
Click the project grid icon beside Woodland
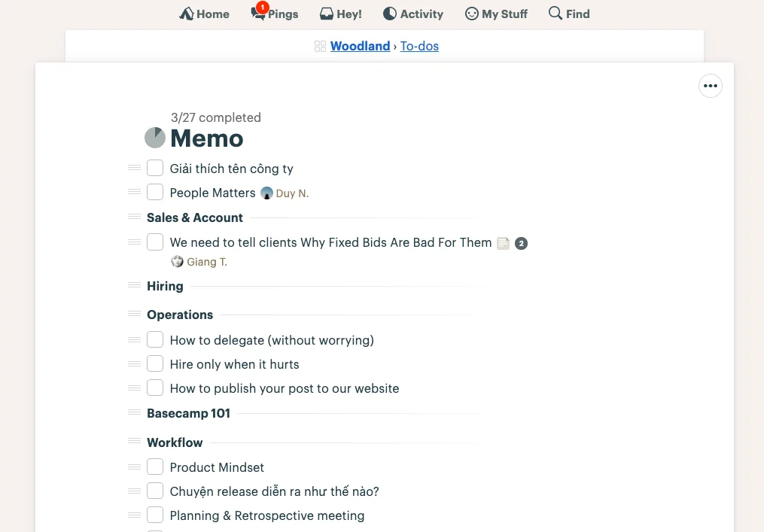pyautogui.click(x=320, y=47)
